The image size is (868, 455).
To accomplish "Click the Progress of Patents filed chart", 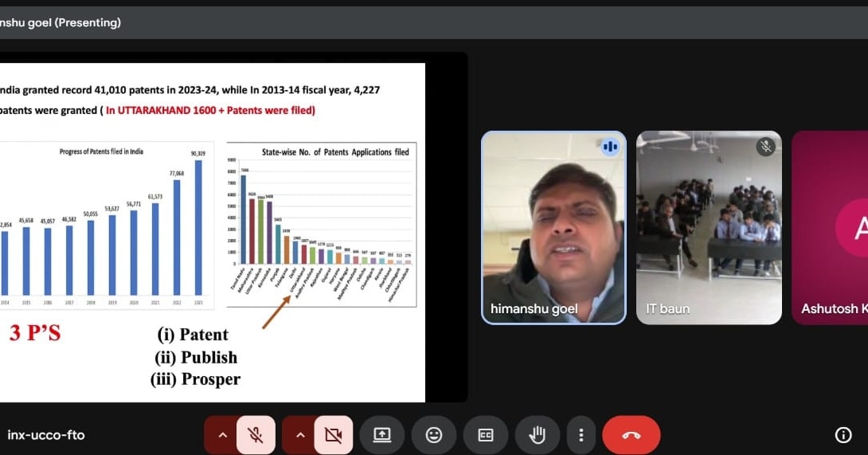I will (104, 225).
